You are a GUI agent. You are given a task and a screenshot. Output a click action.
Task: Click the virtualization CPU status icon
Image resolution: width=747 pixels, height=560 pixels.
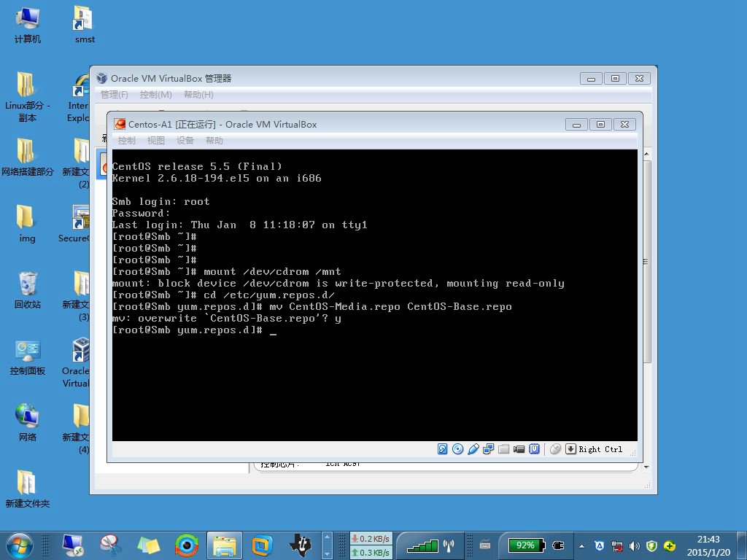click(x=534, y=449)
